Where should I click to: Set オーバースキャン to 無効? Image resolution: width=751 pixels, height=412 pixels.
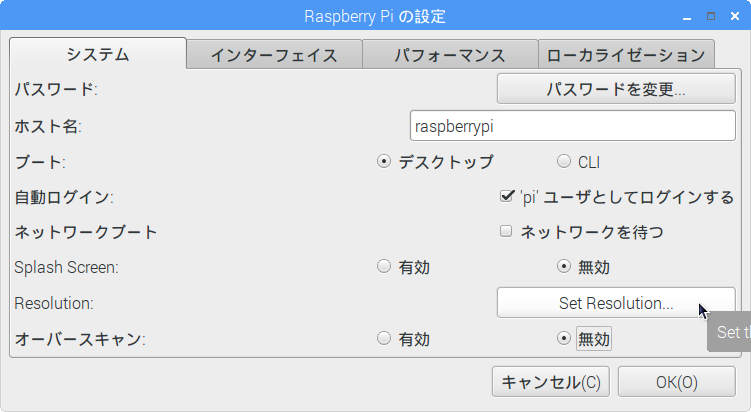point(584,339)
